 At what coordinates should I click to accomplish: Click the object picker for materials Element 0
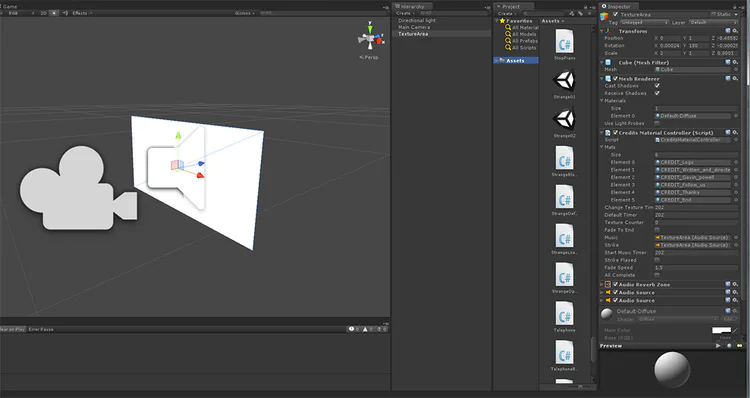[x=736, y=116]
